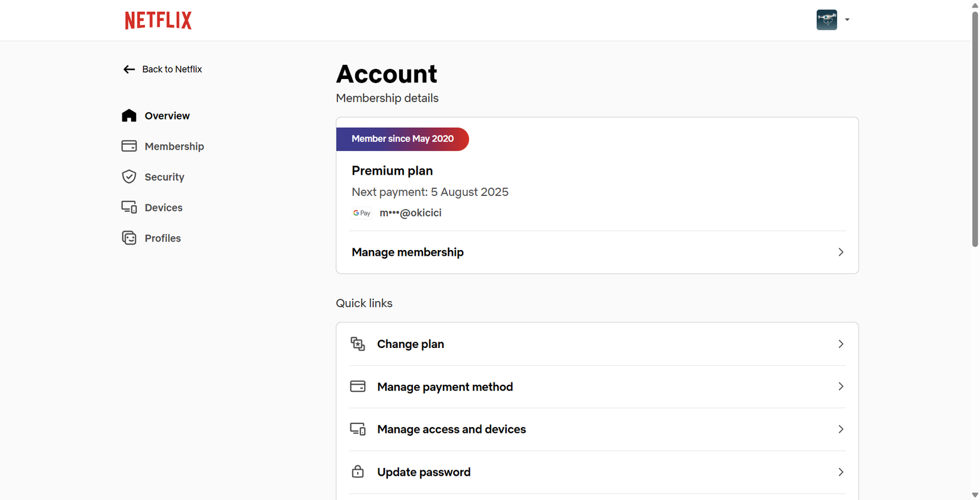Click the Update password lock icon

pos(358,472)
